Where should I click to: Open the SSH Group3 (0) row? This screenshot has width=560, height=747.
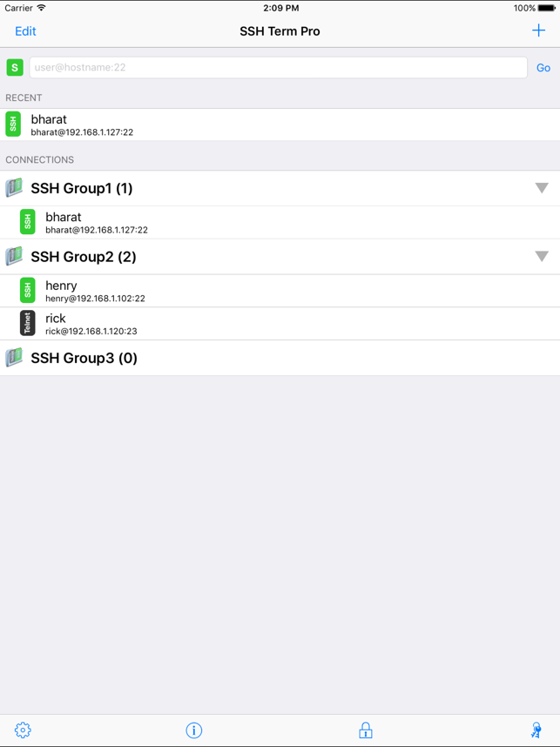280,358
